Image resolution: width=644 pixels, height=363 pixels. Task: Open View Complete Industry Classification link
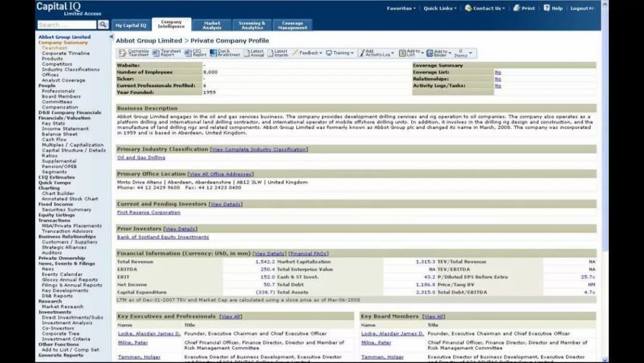259,149
